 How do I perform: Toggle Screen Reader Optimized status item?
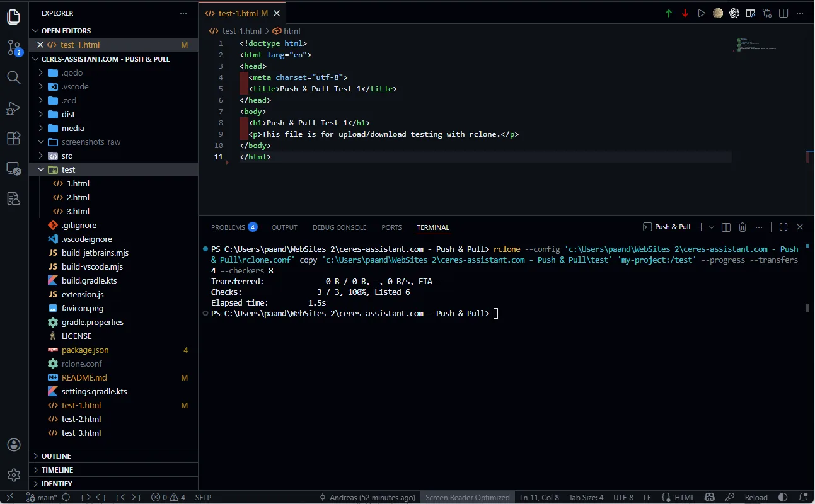pos(467,497)
